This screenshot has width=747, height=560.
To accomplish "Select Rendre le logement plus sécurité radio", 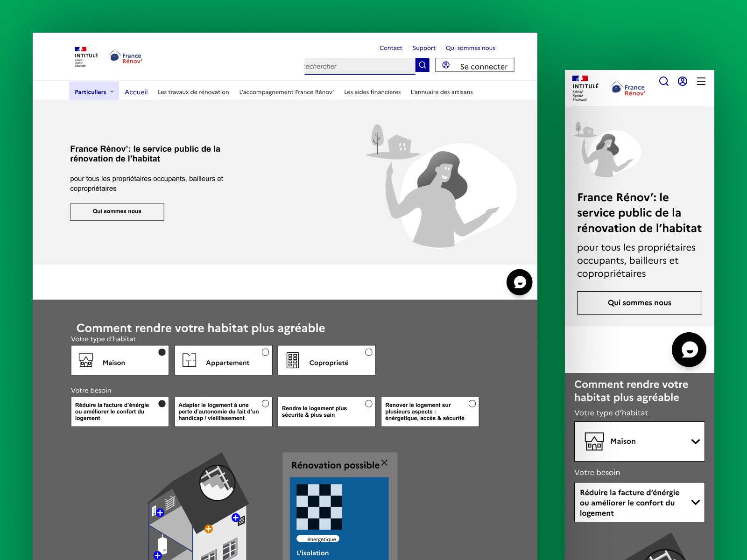I will pos(369,404).
